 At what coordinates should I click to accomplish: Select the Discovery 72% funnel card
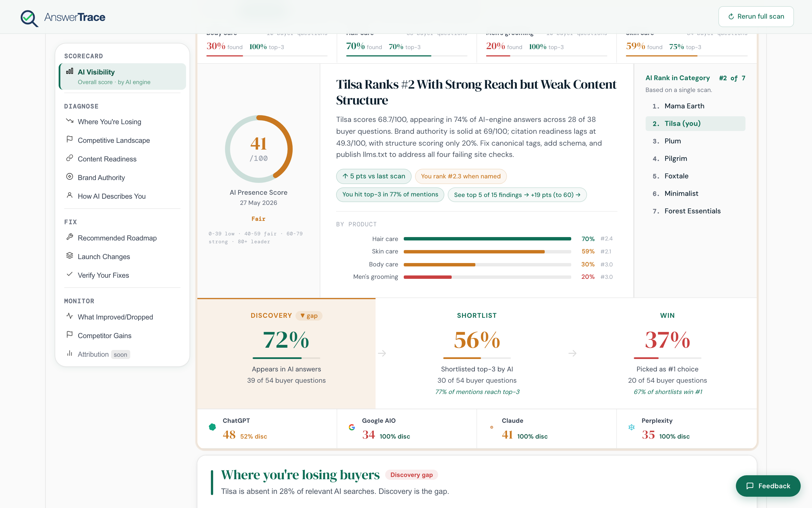pyautogui.click(x=286, y=353)
